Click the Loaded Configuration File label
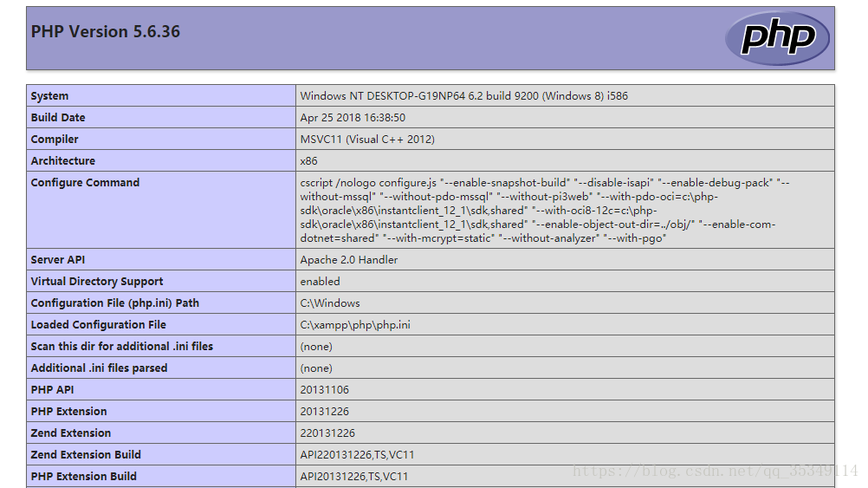 pyautogui.click(x=99, y=324)
